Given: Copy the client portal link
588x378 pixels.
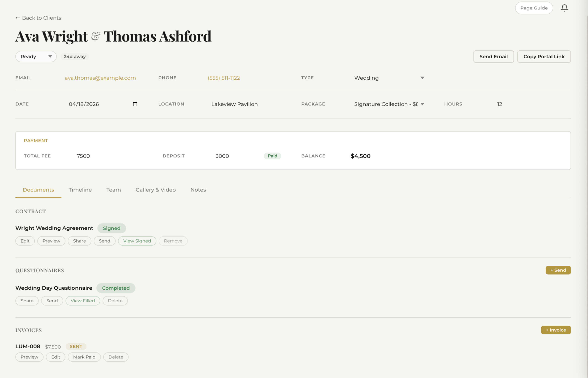Looking at the screenshot, I should pos(544,56).
